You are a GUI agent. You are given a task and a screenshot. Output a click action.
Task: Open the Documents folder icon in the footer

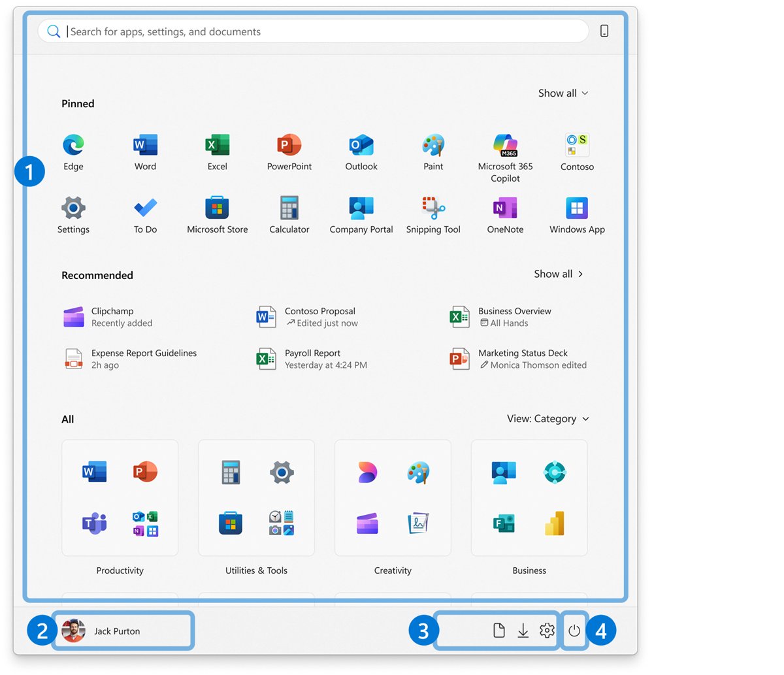click(x=499, y=631)
